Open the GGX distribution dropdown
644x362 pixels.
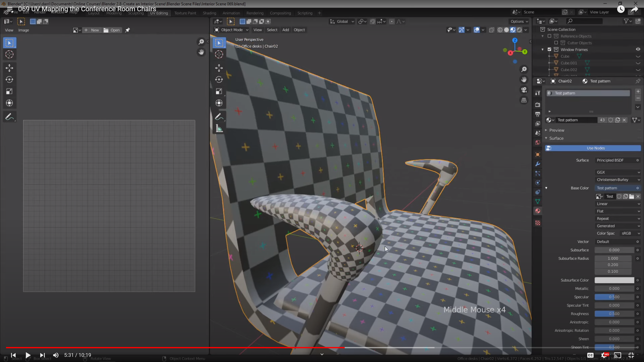pos(618,172)
